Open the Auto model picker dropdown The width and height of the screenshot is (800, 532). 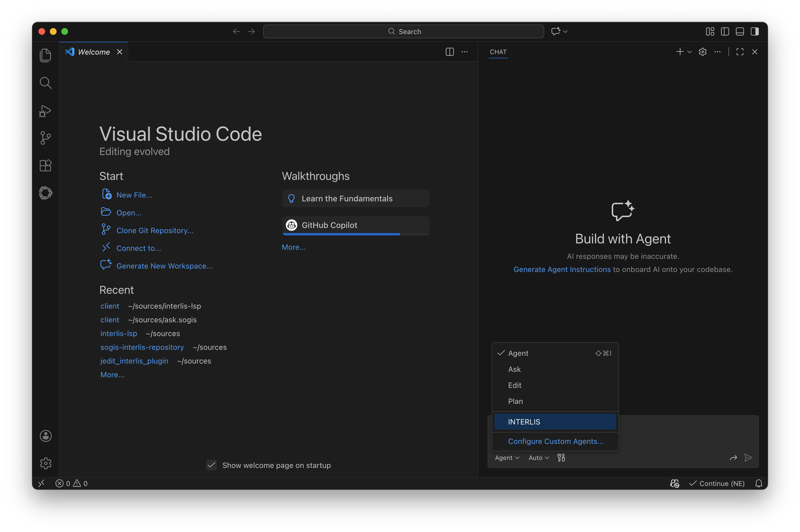coord(538,458)
